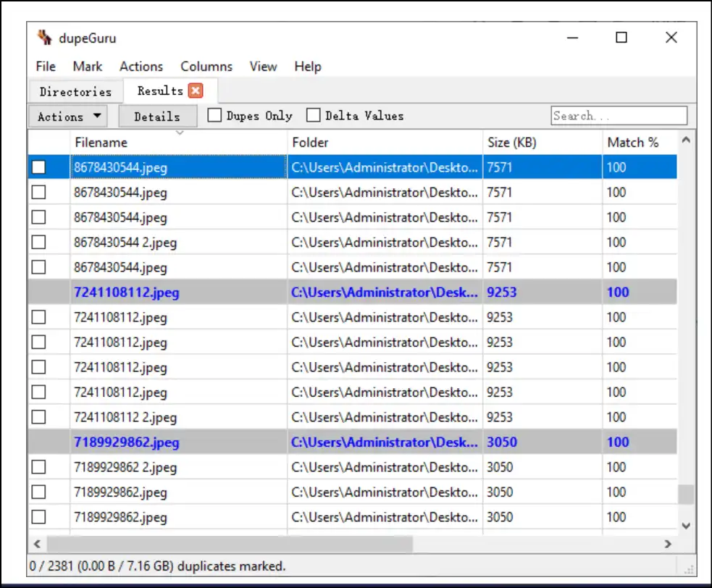
Task: Click the Details button
Action: click(x=156, y=116)
